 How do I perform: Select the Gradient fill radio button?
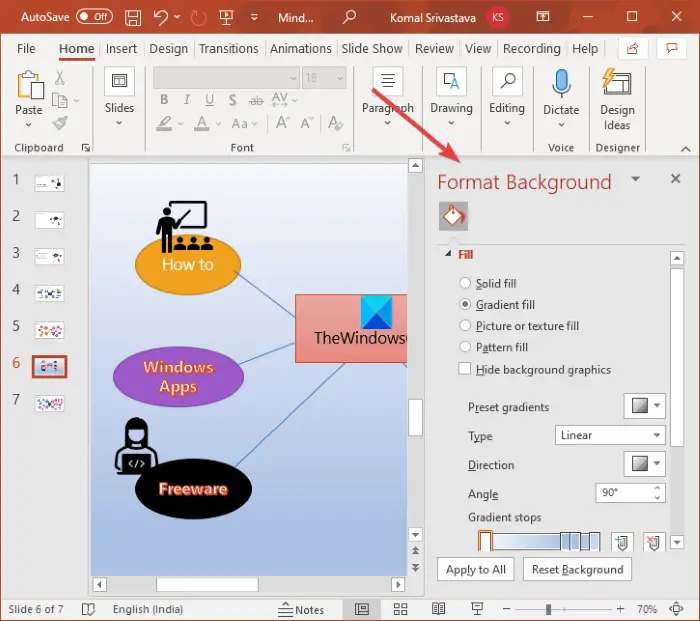point(465,304)
